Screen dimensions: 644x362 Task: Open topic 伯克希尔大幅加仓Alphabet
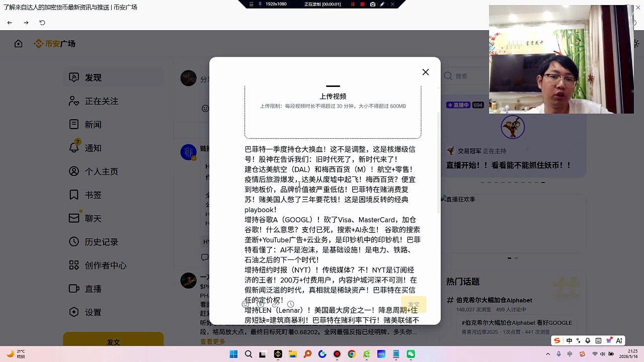[494, 300]
